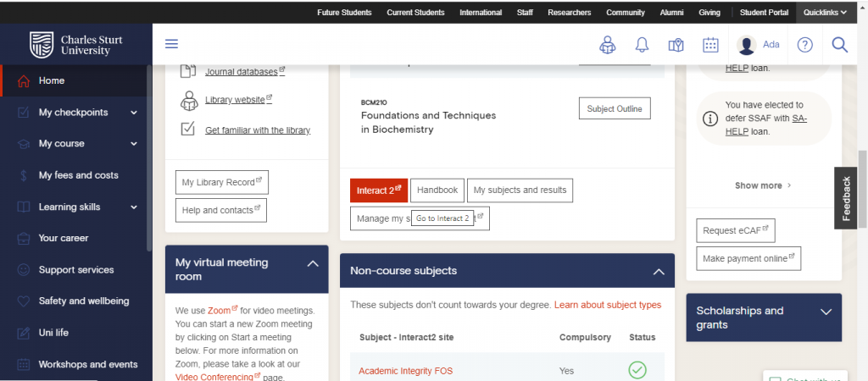The image size is (868, 381).
Task: Click the Zoom link in meeting room text
Action: coord(223,310)
